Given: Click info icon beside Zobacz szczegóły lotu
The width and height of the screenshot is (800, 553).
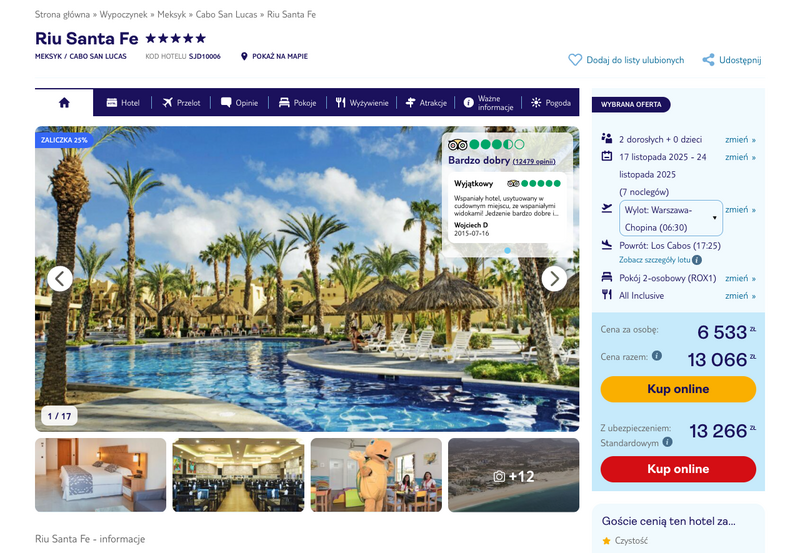Looking at the screenshot, I should pyautogui.click(x=697, y=260).
